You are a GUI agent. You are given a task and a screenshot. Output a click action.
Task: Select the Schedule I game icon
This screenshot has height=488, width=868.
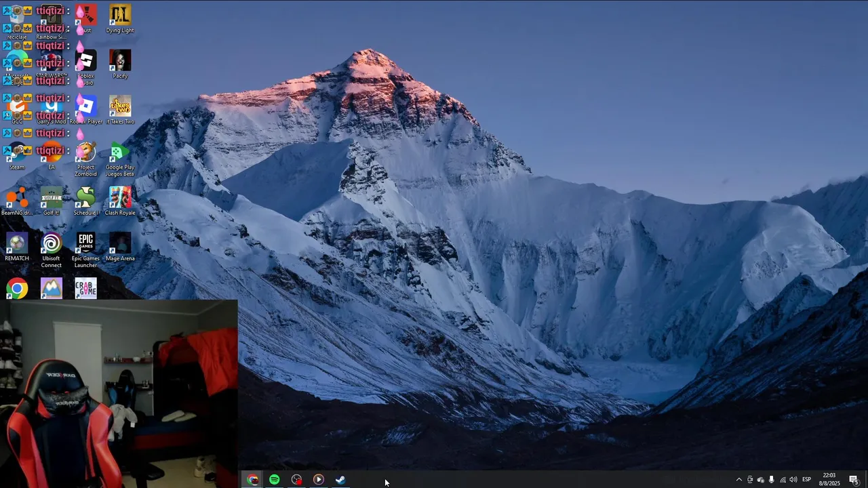[85, 201]
